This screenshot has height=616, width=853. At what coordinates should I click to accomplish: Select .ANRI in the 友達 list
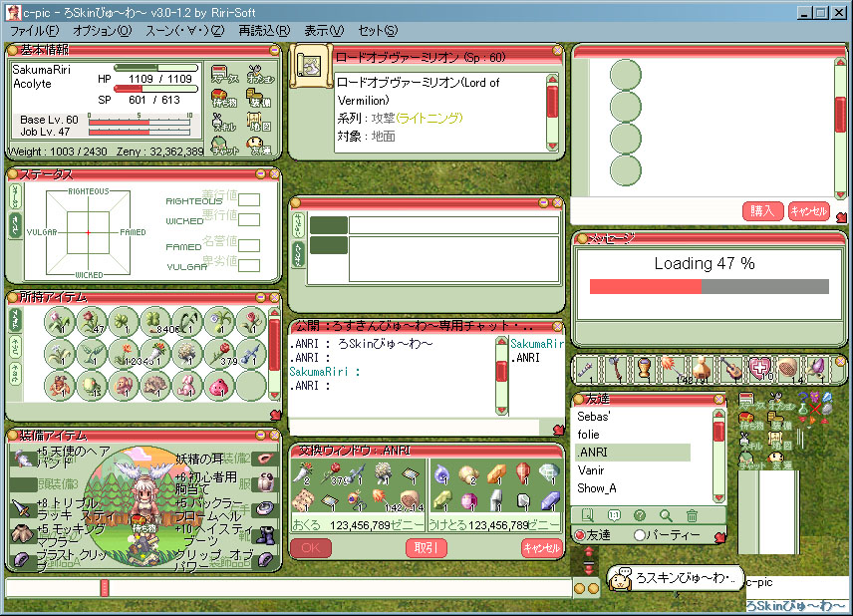[632, 453]
